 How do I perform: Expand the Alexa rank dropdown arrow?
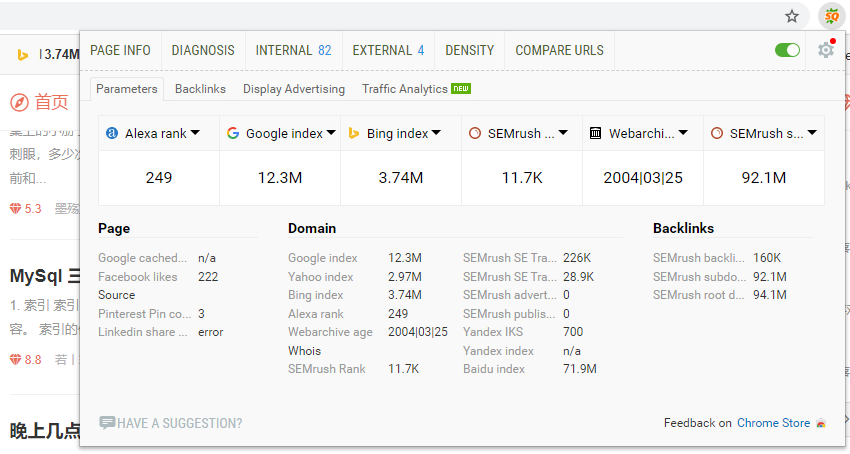tap(195, 133)
